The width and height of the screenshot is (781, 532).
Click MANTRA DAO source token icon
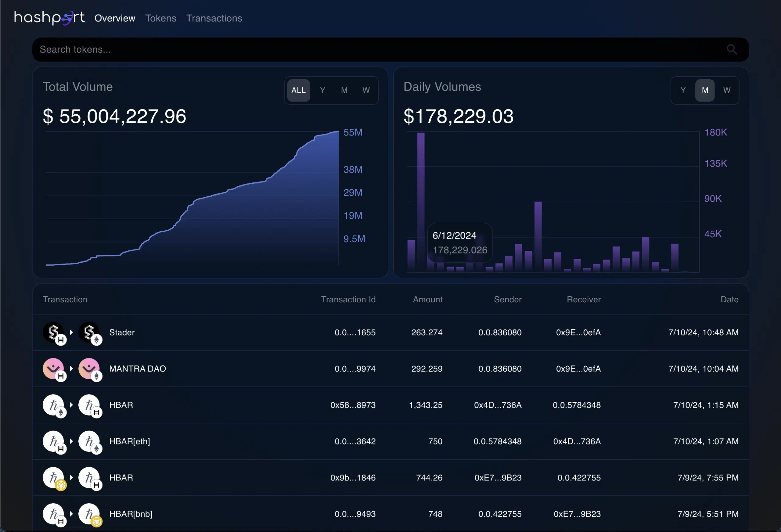point(53,369)
